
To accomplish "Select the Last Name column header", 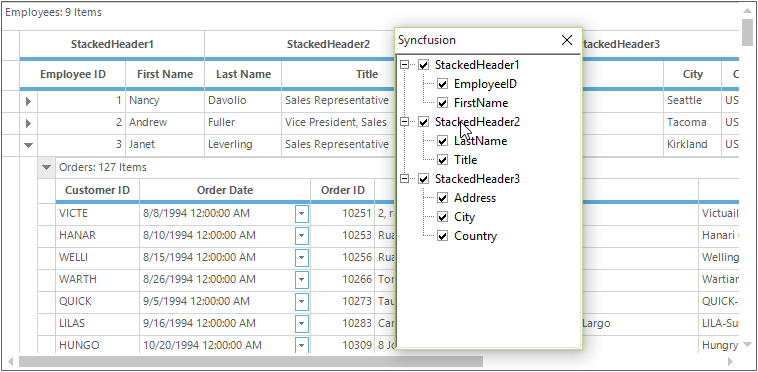I will pyautogui.click(x=243, y=74).
